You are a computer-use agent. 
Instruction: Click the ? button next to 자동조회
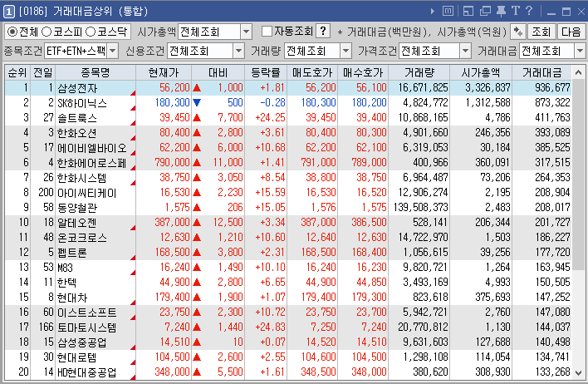click(x=323, y=31)
